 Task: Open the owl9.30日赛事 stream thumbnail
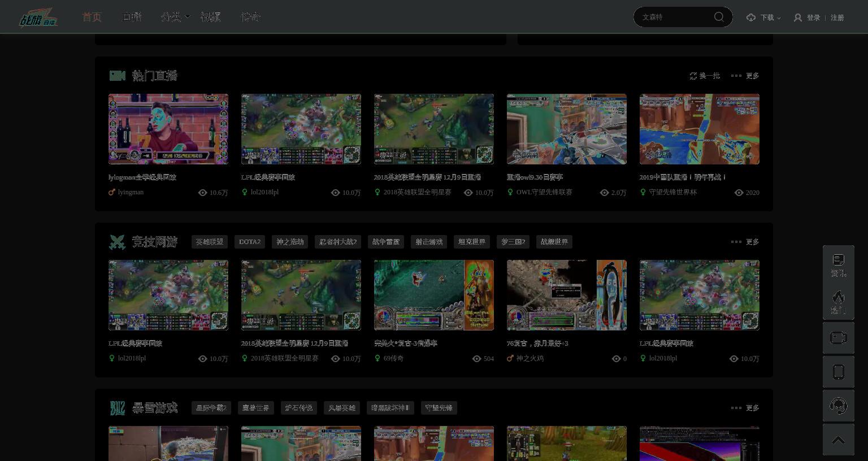click(567, 129)
